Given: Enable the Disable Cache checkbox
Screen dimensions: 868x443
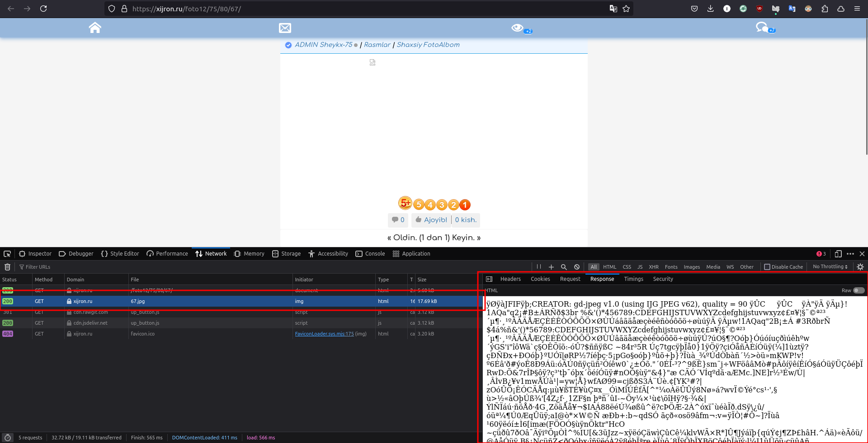Looking at the screenshot, I should [x=767, y=267].
